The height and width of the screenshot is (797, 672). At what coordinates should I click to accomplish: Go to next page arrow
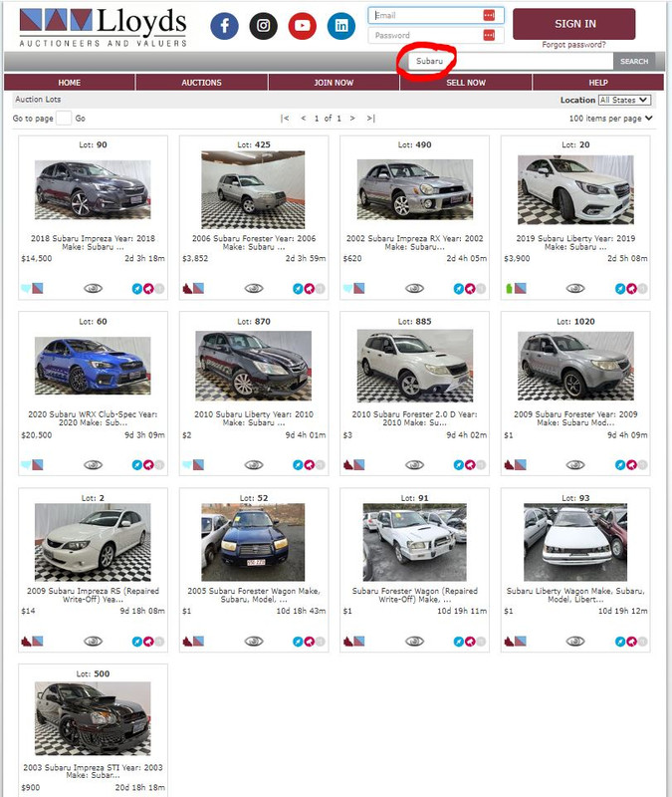click(x=352, y=118)
